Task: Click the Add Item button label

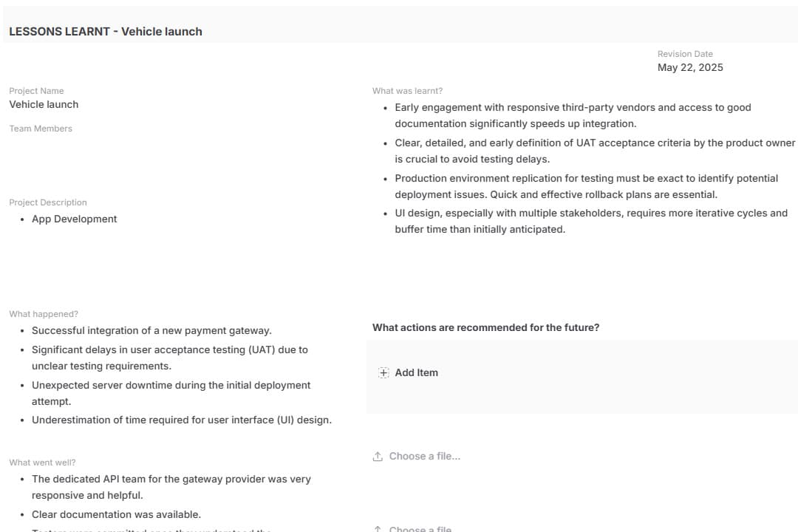Action: point(416,373)
